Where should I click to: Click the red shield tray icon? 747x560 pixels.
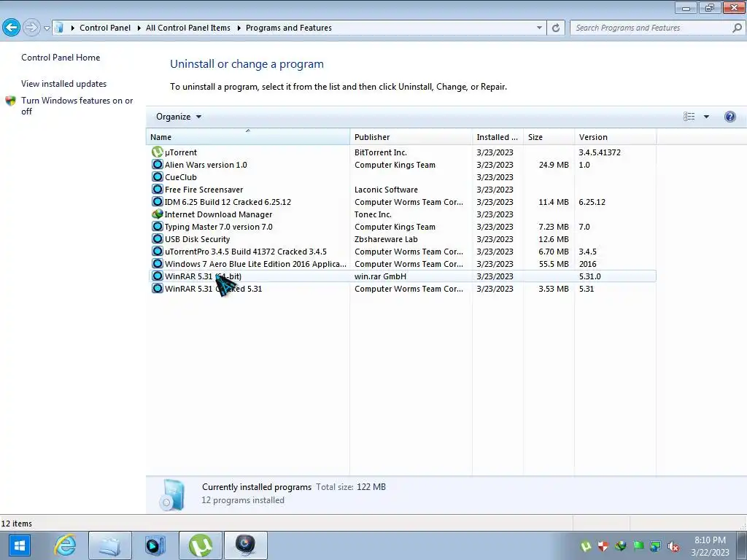coord(603,547)
